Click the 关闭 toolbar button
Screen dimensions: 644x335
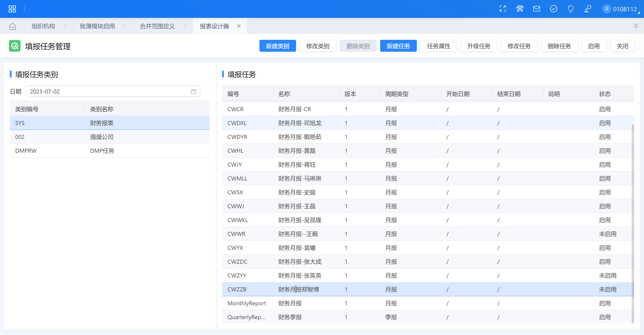coord(622,46)
